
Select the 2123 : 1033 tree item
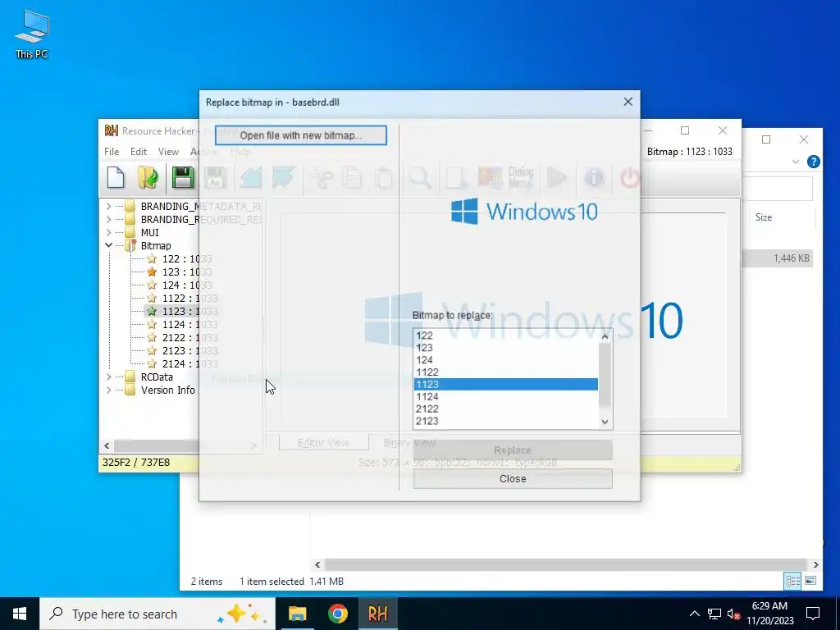[x=189, y=350]
